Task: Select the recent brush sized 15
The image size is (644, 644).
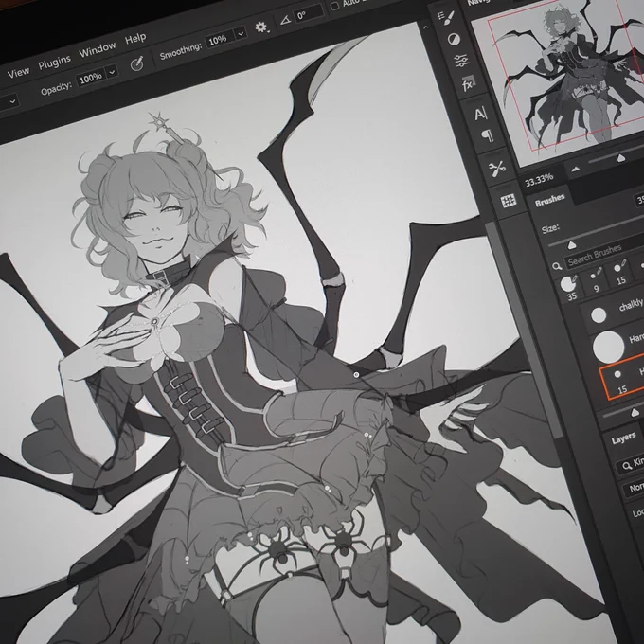Action: (x=619, y=273)
